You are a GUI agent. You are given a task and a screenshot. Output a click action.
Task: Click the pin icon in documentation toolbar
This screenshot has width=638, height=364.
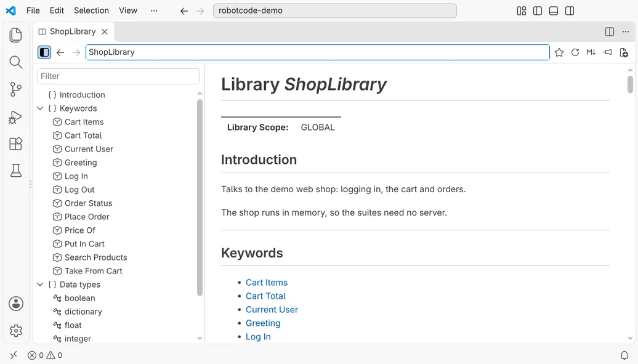click(607, 52)
